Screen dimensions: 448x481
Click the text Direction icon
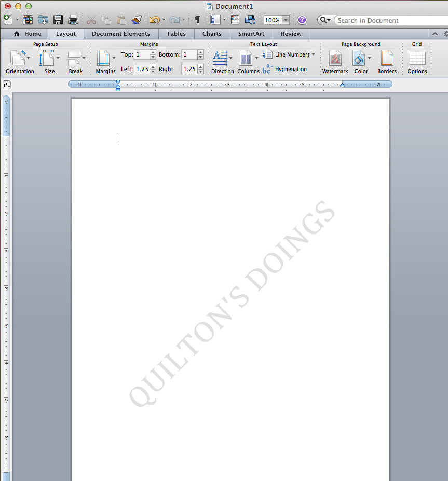pyautogui.click(x=220, y=58)
